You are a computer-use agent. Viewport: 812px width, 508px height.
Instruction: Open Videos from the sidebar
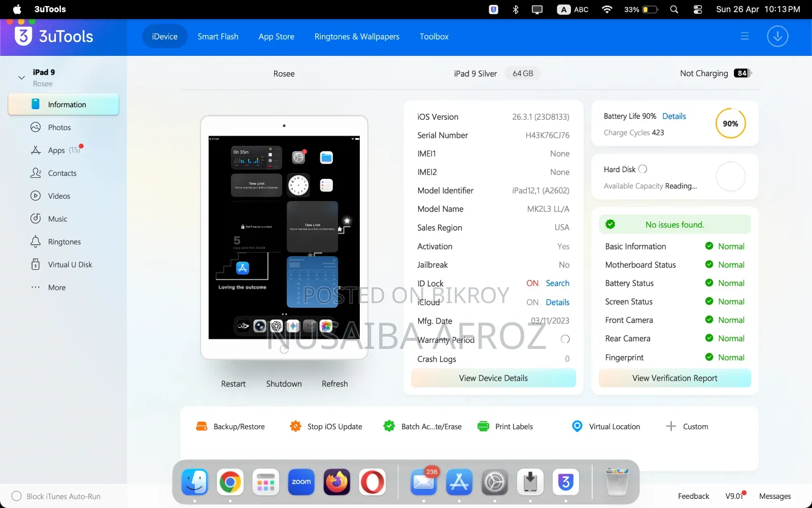click(59, 196)
